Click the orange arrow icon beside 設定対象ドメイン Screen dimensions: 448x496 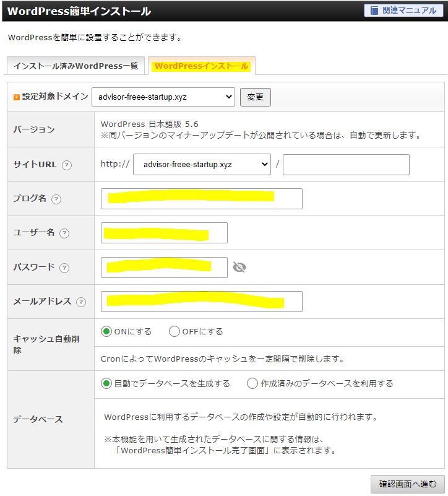click(x=17, y=97)
